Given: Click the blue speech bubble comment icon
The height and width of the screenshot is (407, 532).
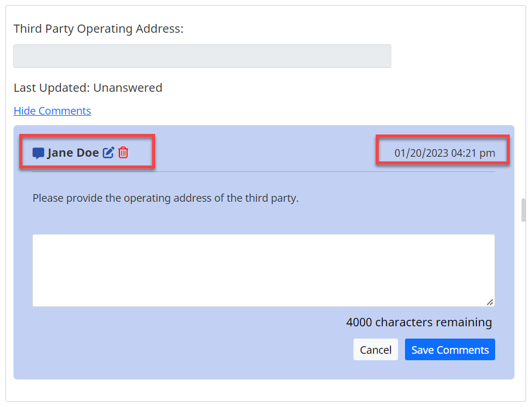Looking at the screenshot, I should point(38,153).
